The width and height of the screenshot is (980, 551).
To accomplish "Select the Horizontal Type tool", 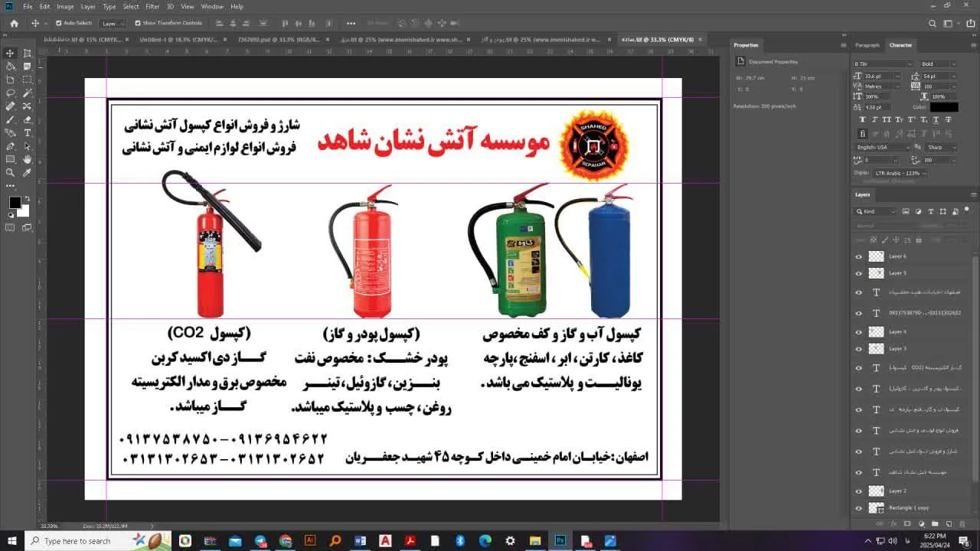I will pos(27,132).
